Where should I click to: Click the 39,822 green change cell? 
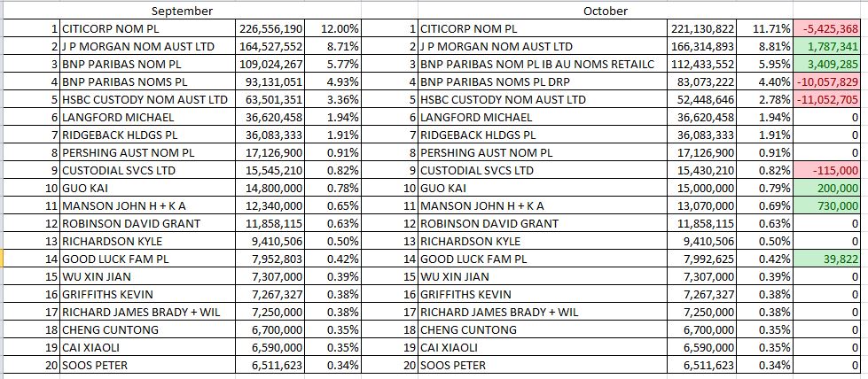tap(827, 259)
